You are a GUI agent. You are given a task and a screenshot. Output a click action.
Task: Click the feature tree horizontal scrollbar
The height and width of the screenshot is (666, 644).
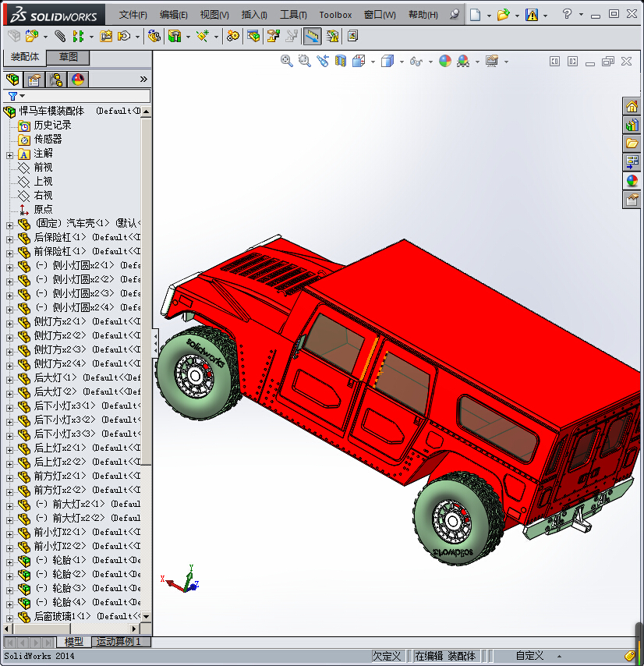(x=41, y=629)
